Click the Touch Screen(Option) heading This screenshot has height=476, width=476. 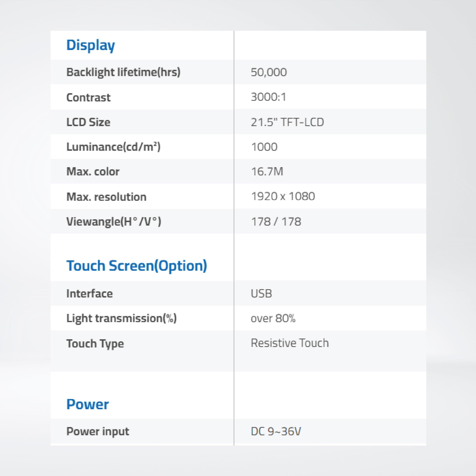click(137, 266)
